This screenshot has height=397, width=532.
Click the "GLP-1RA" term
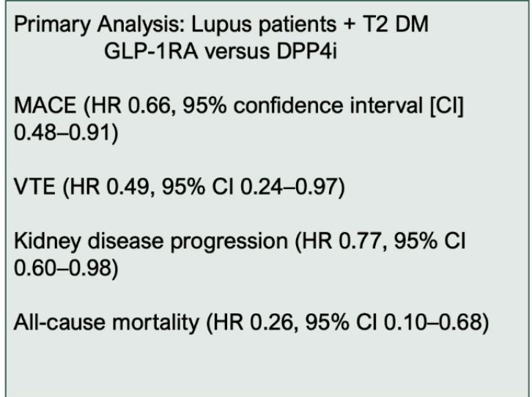pyautogui.click(x=151, y=51)
